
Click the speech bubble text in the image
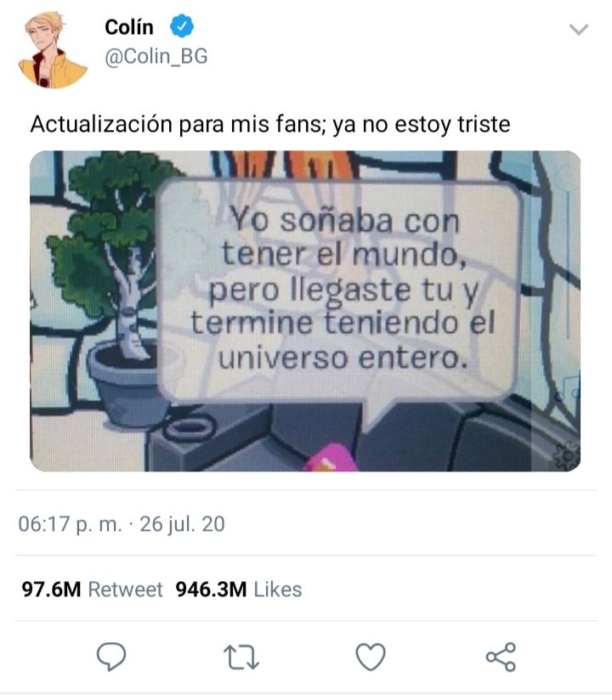343,289
